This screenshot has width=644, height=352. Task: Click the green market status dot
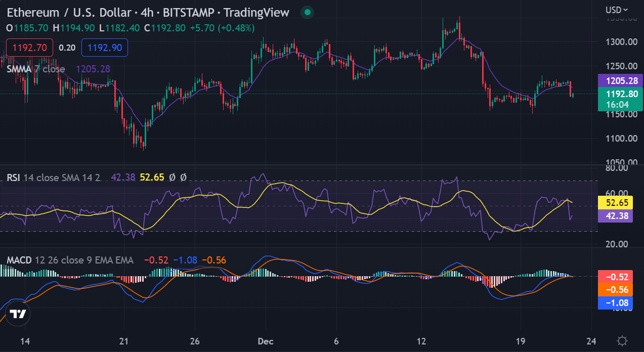307,12
